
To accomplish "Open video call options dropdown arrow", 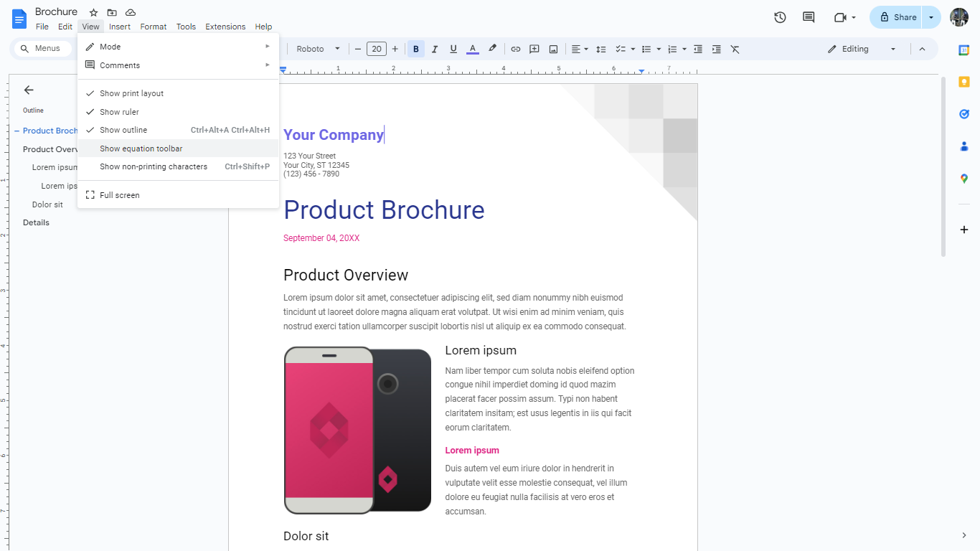I will click(854, 18).
